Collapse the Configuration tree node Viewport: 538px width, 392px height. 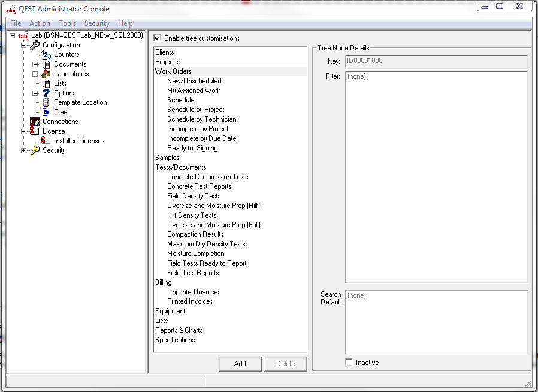pos(24,45)
